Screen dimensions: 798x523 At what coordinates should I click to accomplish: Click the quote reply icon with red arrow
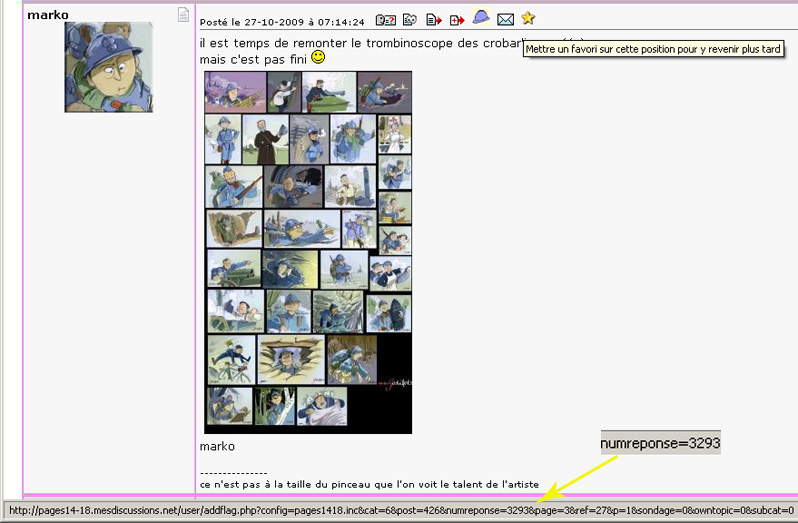point(434,20)
